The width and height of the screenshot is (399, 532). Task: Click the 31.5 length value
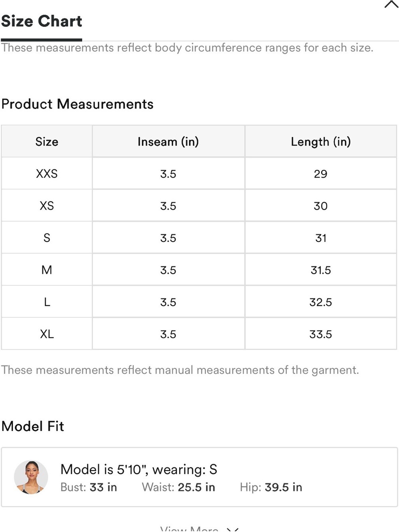[x=321, y=270]
